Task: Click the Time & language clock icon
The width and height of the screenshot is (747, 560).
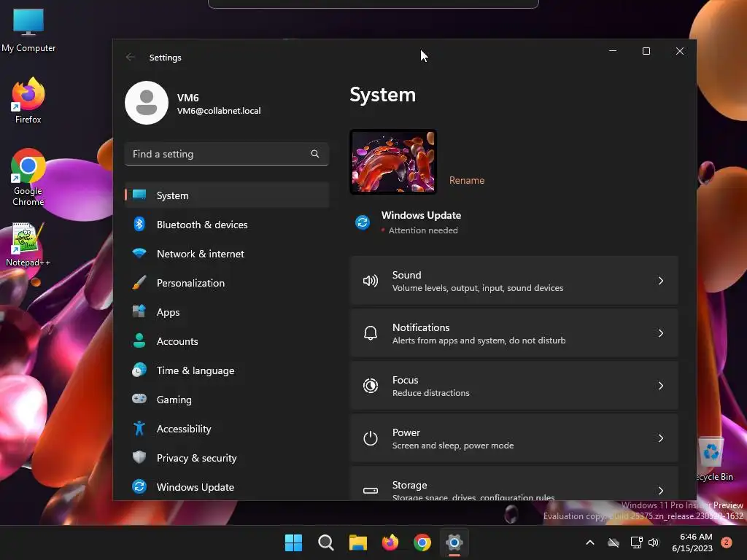Action: pos(139,370)
